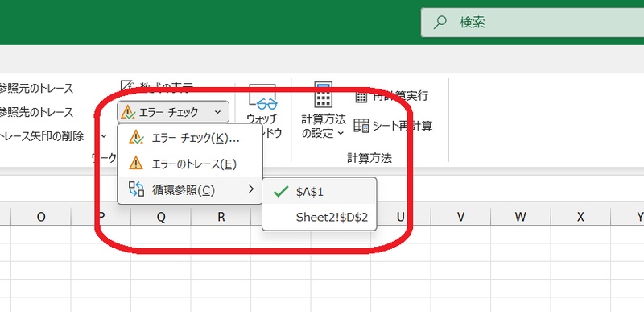Select column U header
The width and height of the screenshot is (644, 312).
[x=400, y=217]
